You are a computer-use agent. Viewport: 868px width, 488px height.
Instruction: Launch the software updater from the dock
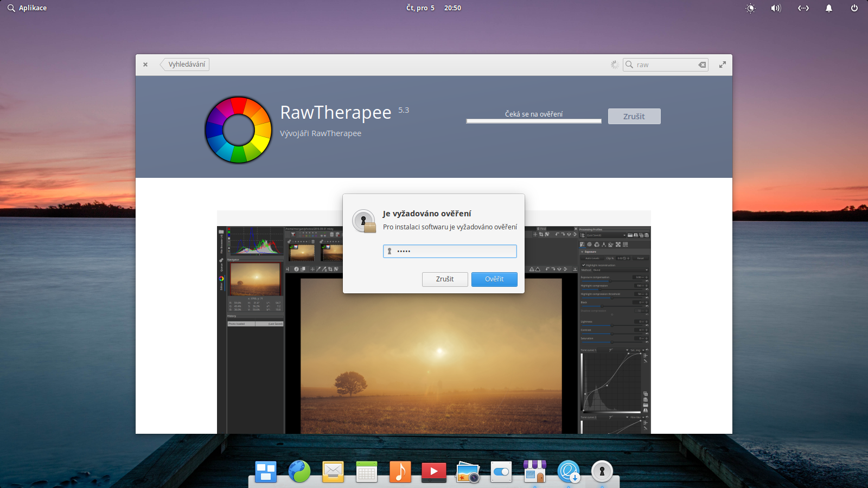point(568,472)
